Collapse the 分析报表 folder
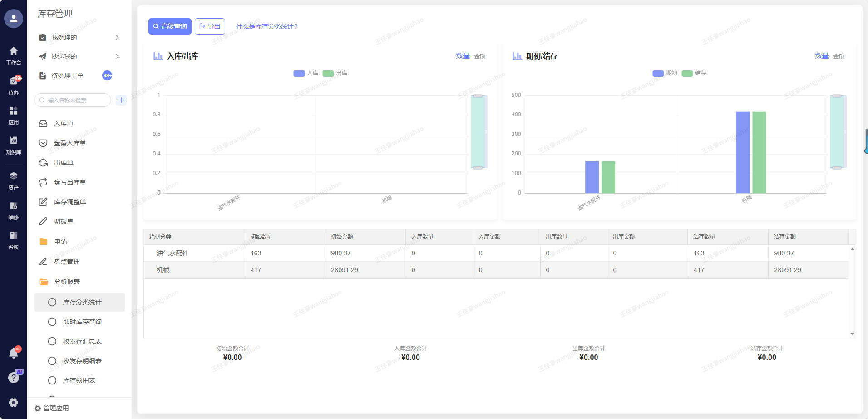868x419 pixels. pyautogui.click(x=67, y=282)
